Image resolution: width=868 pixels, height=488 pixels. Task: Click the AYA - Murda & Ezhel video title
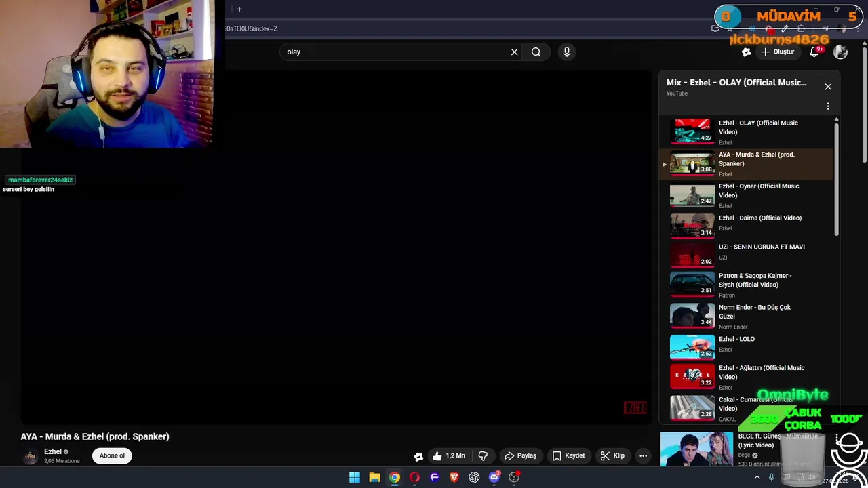(95, 436)
